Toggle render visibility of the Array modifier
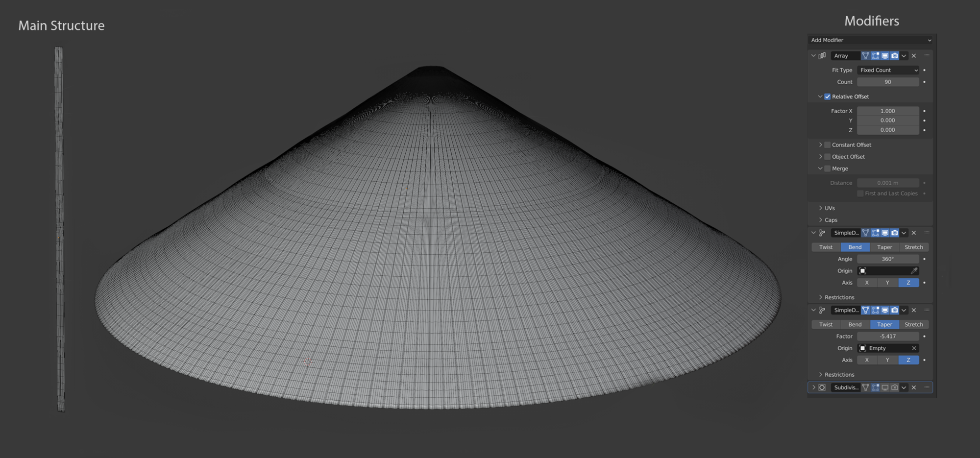The image size is (980, 458). click(895, 56)
